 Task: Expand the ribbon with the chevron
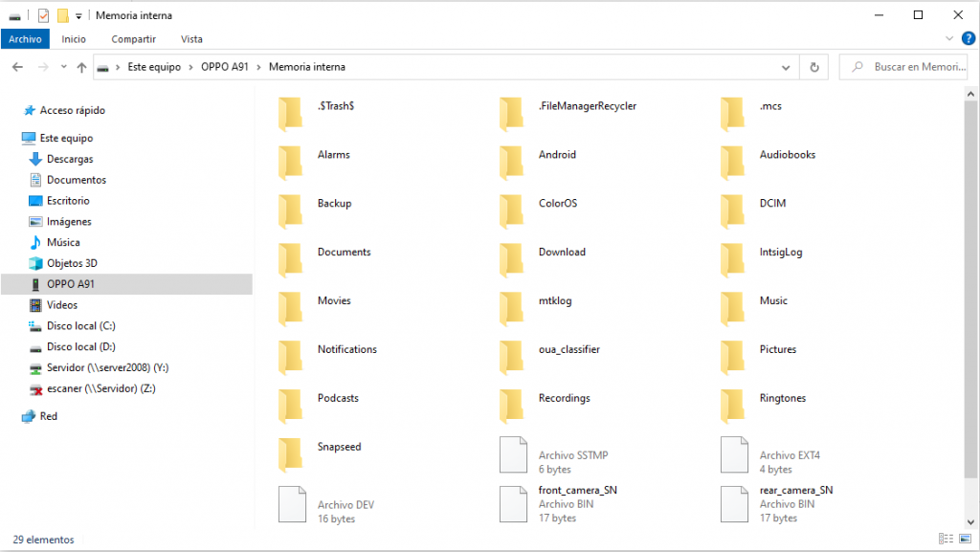click(949, 39)
